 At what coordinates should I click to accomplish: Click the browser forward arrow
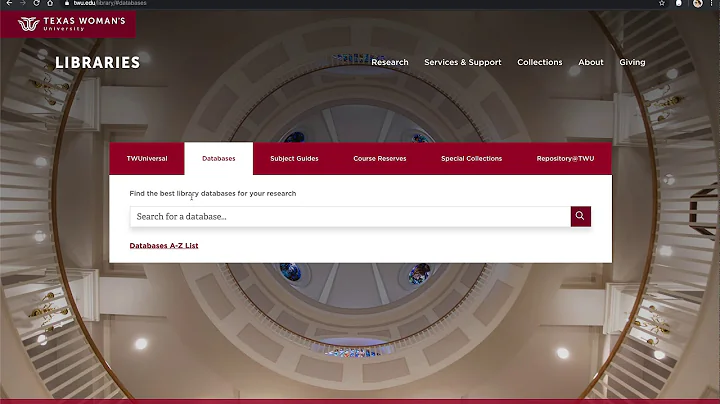click(22, 3)
